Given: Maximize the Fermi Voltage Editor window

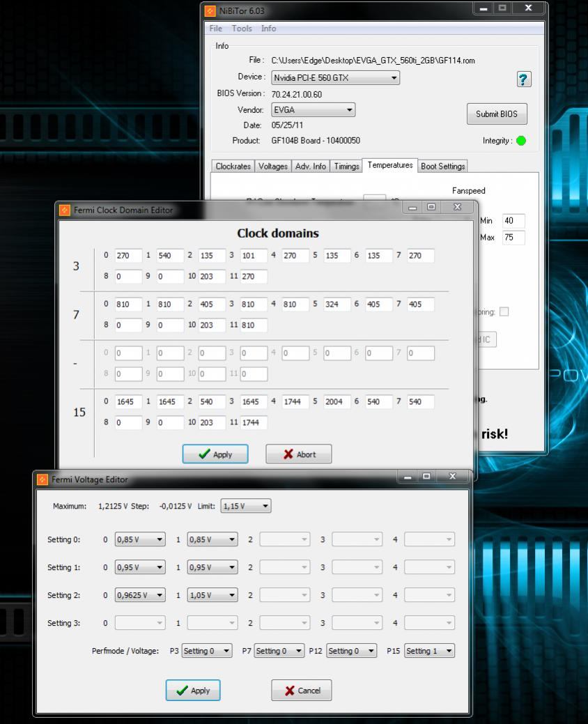Looking at the screenshot, I should click(426, 477).
